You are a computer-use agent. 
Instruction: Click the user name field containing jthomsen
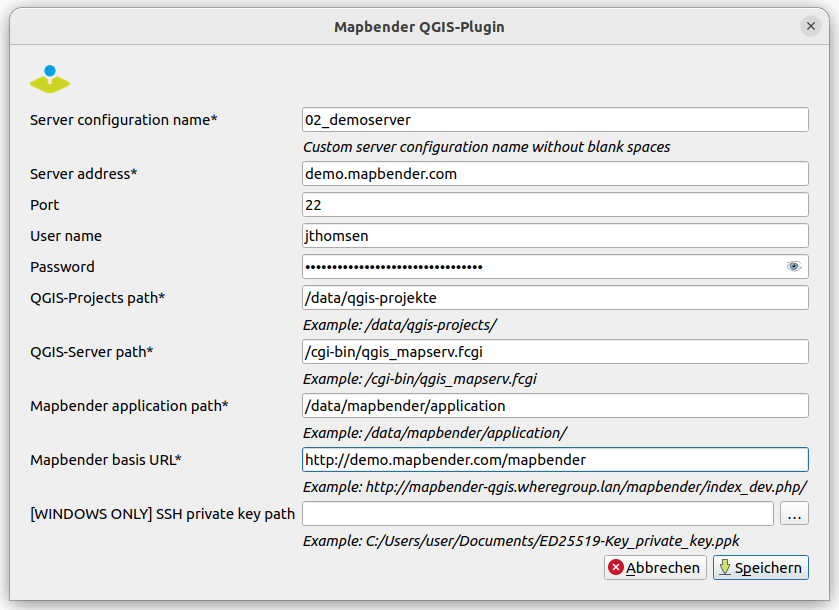pos(555,235)
